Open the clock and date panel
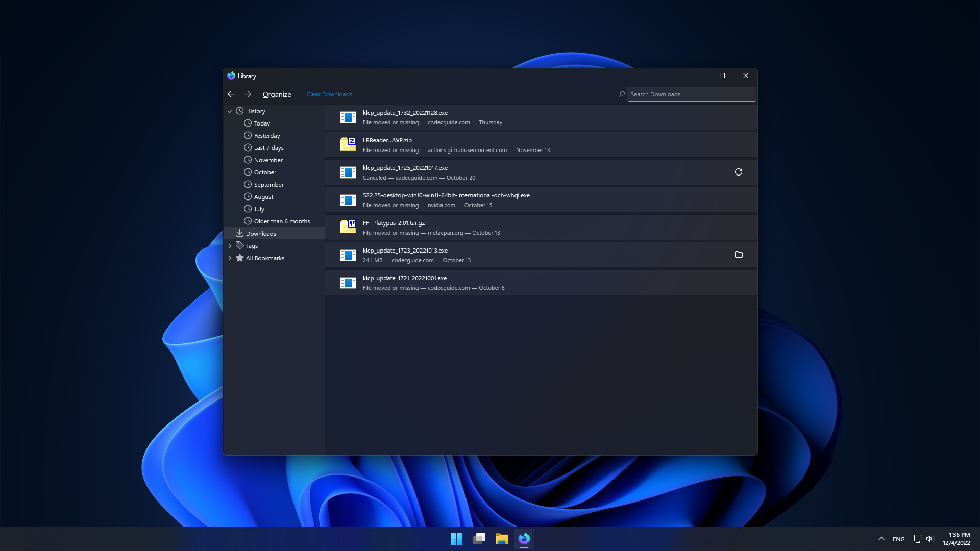Viewport: 980px width, 551px height. pyautogui.click(x=956, y=539)
